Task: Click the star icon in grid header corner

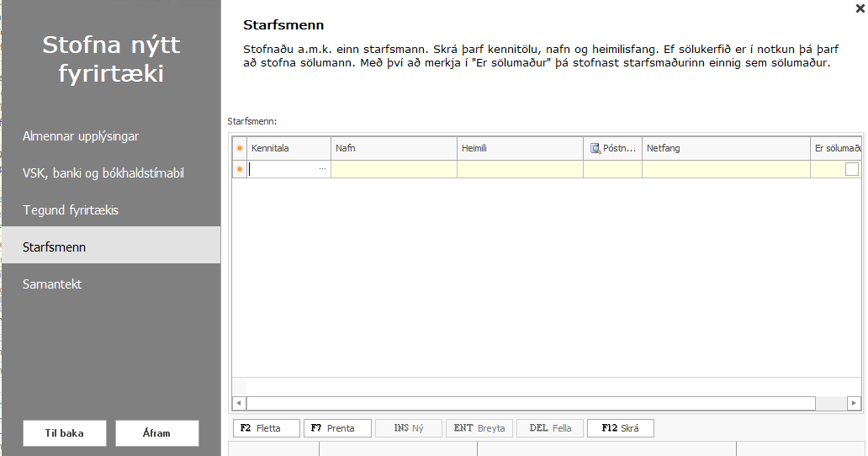Action: tap(240, 148)
